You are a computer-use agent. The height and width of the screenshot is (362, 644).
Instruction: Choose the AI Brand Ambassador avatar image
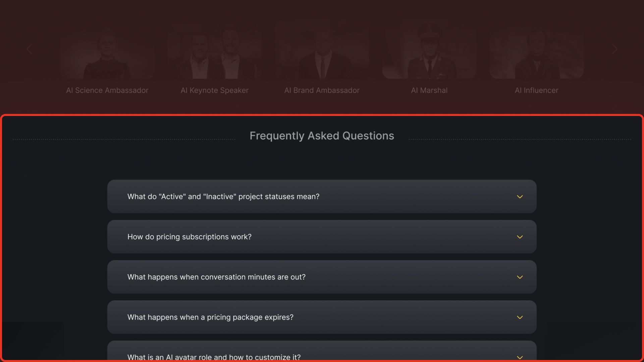[322, 52]
